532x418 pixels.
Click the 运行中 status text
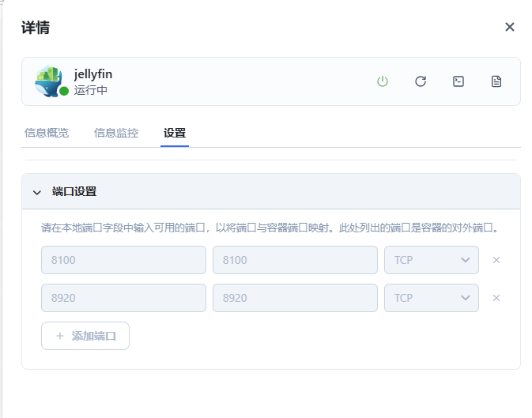click(x=91, y=90)
